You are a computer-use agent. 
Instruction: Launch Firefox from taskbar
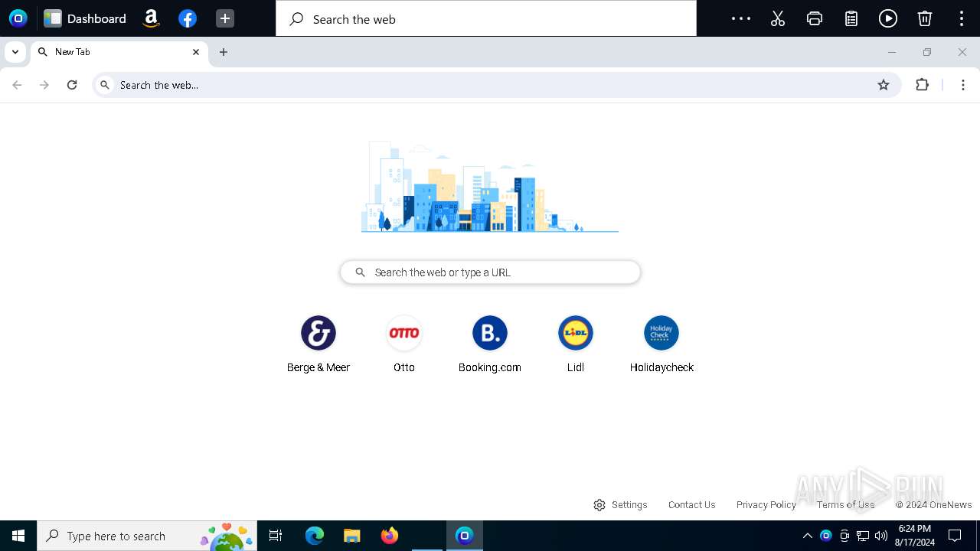point(390,536)
